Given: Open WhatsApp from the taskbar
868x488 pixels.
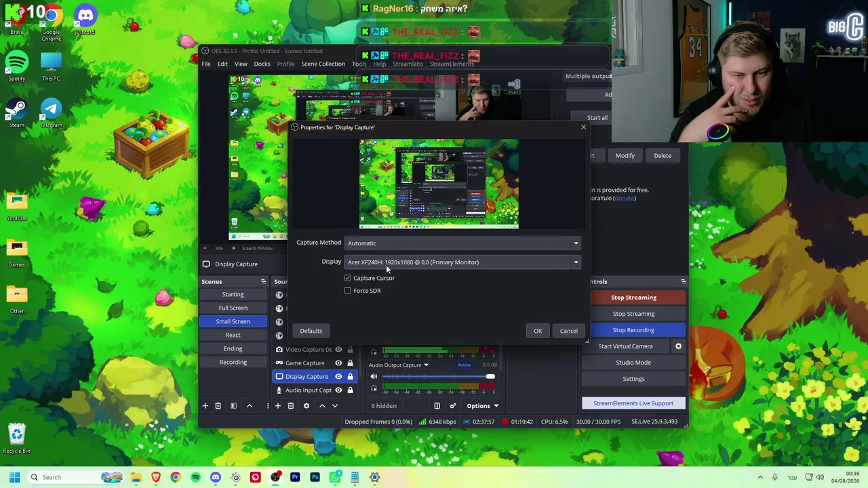Looking at the screenshot, I should point(335,477).
